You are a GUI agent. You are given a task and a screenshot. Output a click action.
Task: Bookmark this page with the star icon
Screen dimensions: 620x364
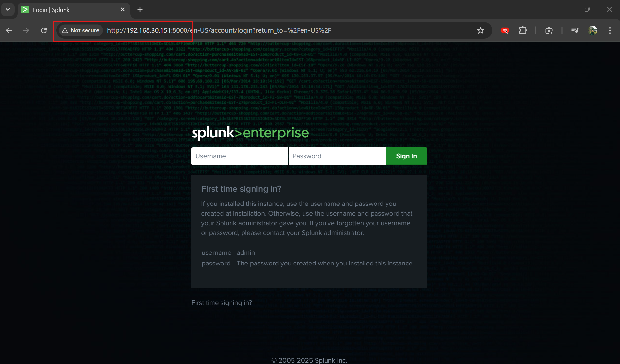(480, 30)
